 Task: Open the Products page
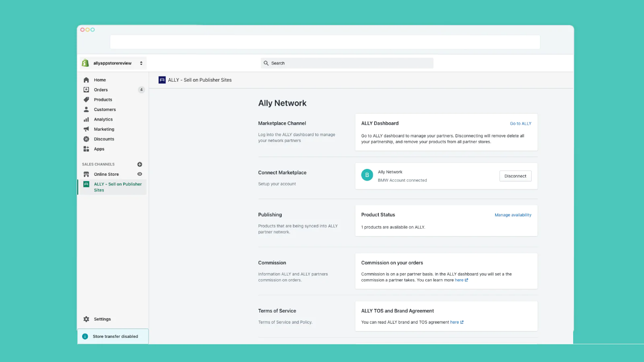click(x=103, y=100)
